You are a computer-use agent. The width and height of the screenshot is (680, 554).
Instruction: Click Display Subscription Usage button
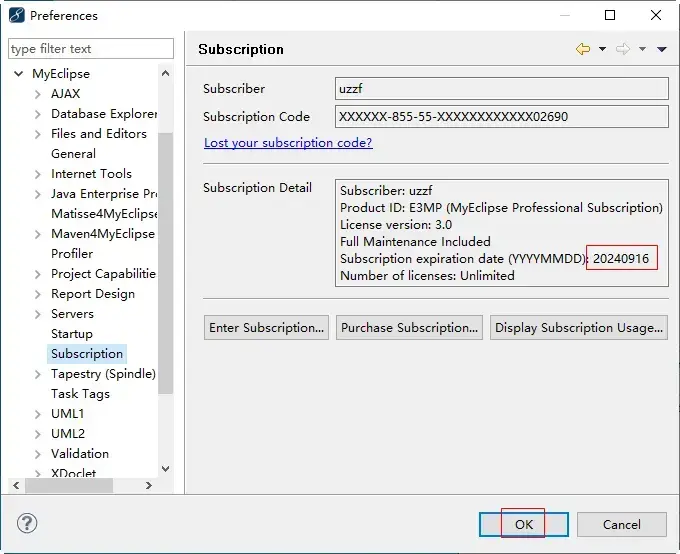point(579,328)
